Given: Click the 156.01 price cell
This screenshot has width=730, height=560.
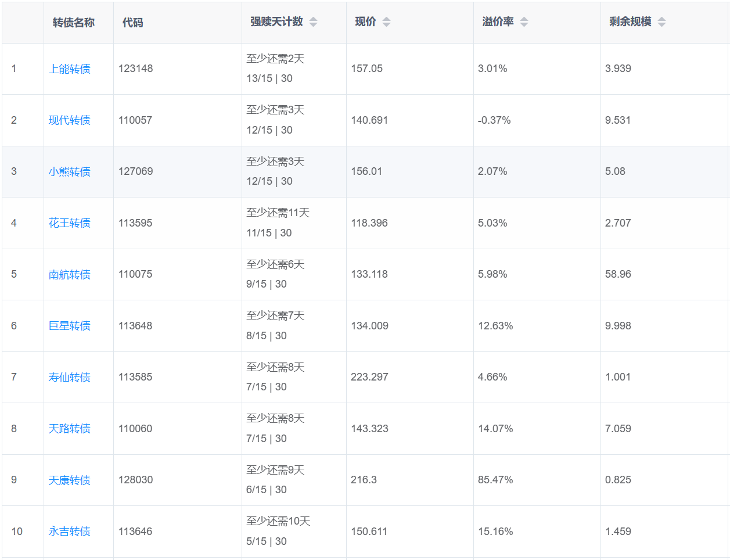Looking at the screenshot, I should coord(366,171).
